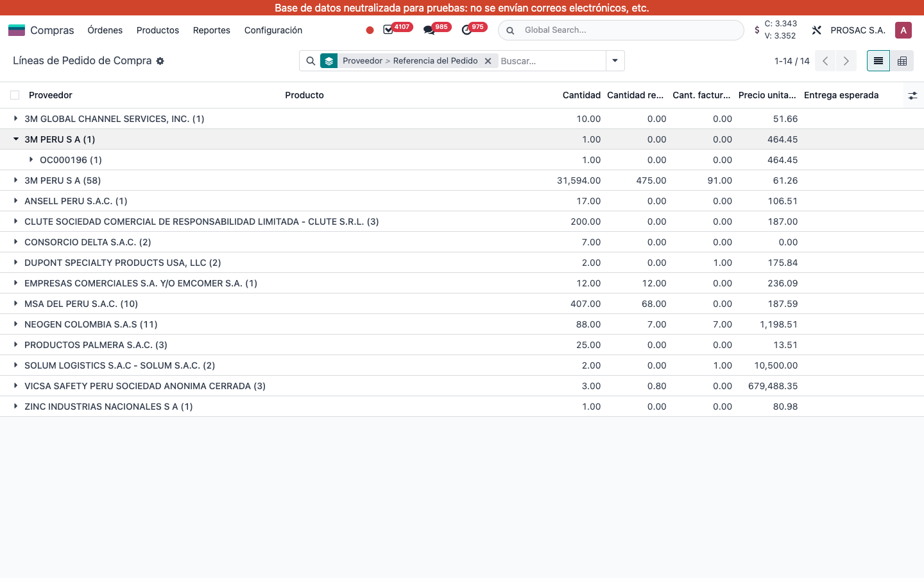This screenshot has height=578, width=924.
Task: Click the Compras app title
Action: (x=52, y=30)
